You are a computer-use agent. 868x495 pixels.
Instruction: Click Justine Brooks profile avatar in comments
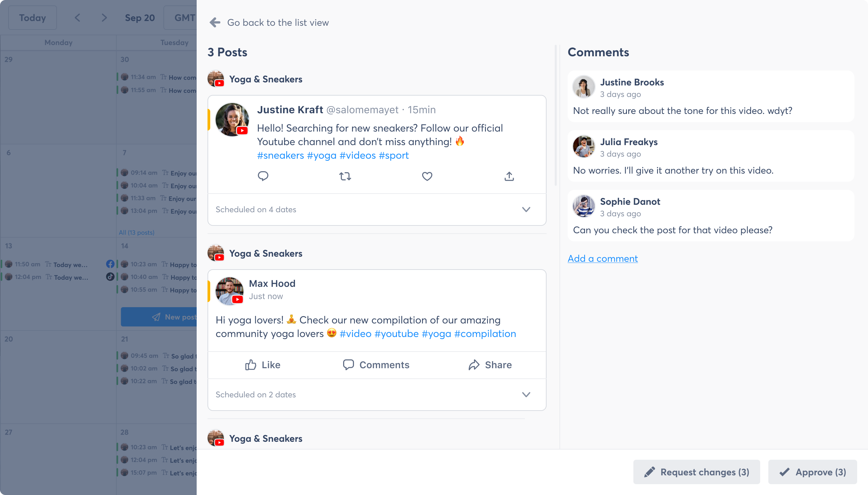(x=584, y=86)
